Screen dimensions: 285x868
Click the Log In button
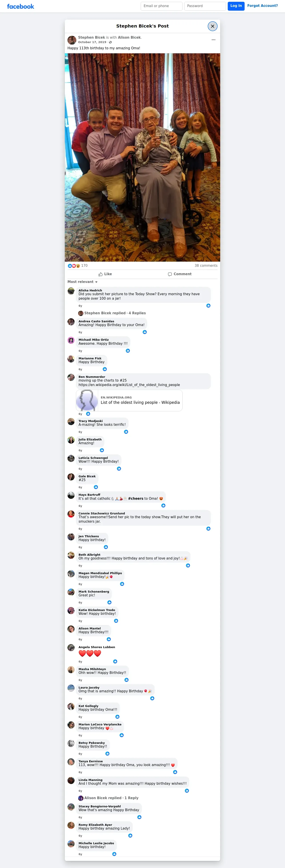pyautogui.click(x=236, y=6)
